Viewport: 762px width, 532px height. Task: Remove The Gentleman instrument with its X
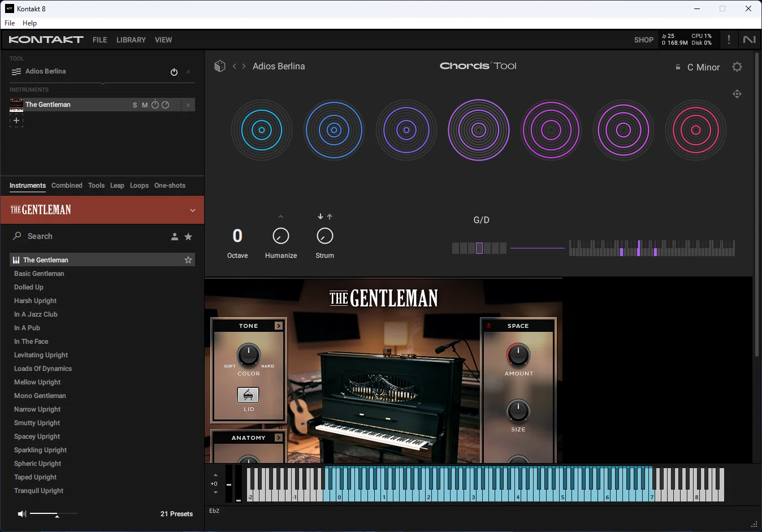(x=188, y=105)
